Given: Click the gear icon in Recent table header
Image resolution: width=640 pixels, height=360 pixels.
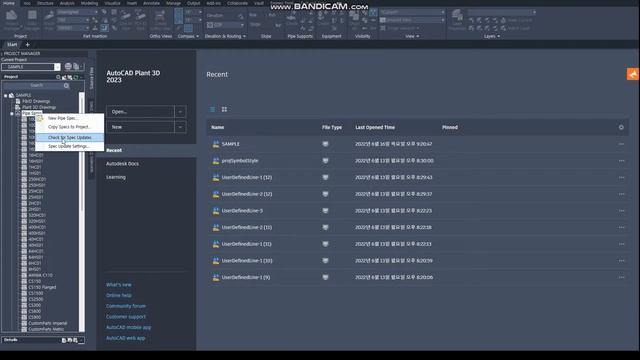Looking at the screenshot, I should tap(621, 127).
